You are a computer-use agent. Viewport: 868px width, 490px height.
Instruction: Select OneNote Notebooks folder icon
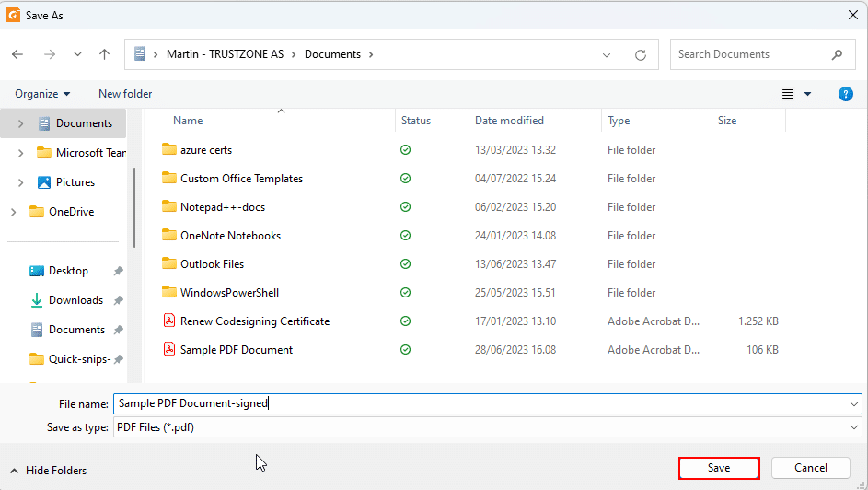pyautogui.click(x=168, y=235)
